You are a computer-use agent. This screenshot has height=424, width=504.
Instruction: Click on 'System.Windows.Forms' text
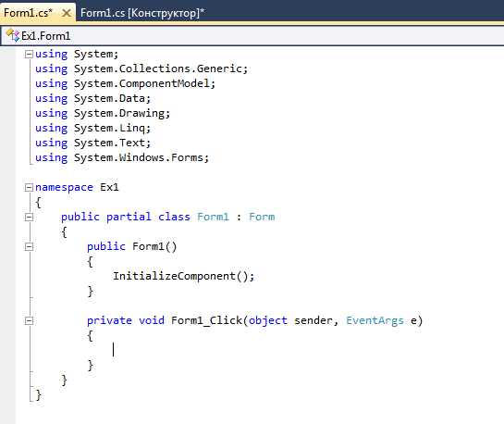point(138,157)
